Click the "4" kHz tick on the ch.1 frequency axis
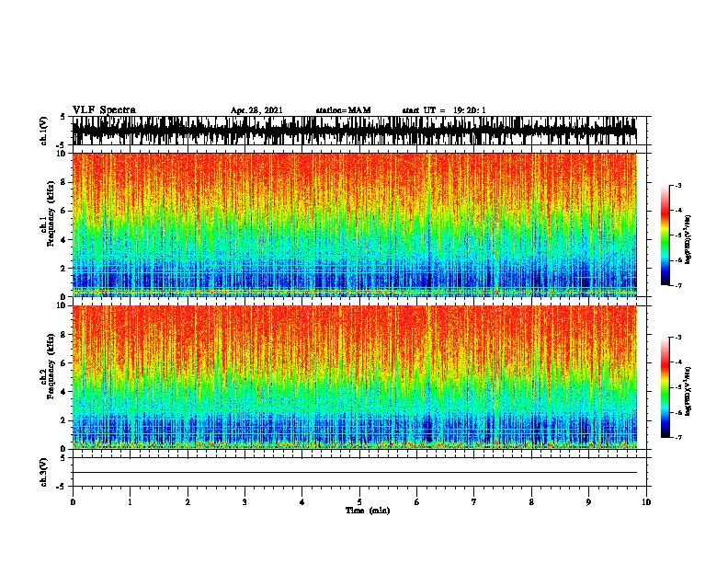The height and width of the screenshot is (563, 728). point(64,240)
